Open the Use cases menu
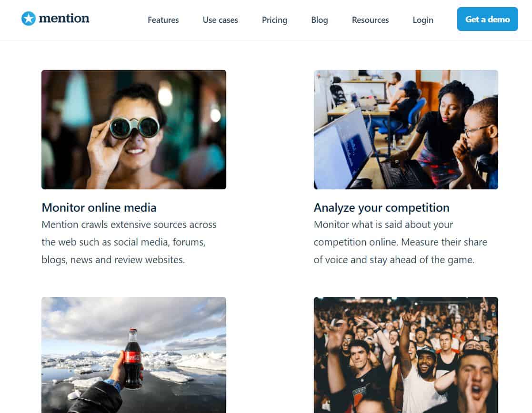Image resolution: width=532 pixels, height=413 pixels. click(x=220, y=20)
